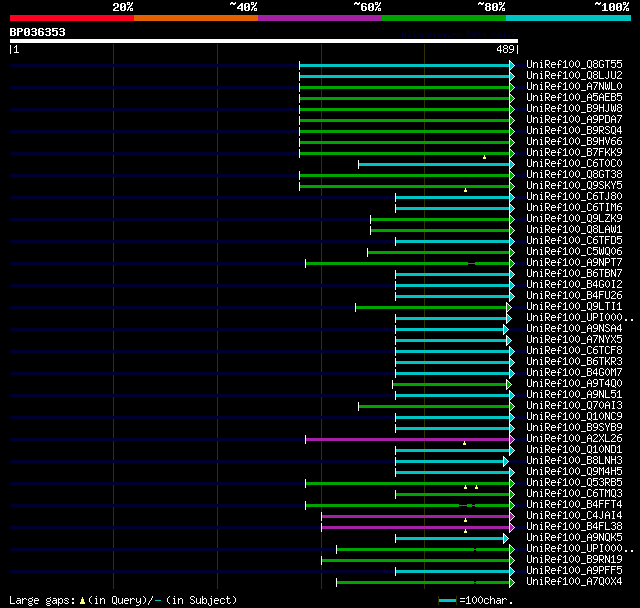Open hit UniRef100_A5AEB5 label
Image resolution: width=640 pixels, height=608 pixels.
tap(574, 98)
